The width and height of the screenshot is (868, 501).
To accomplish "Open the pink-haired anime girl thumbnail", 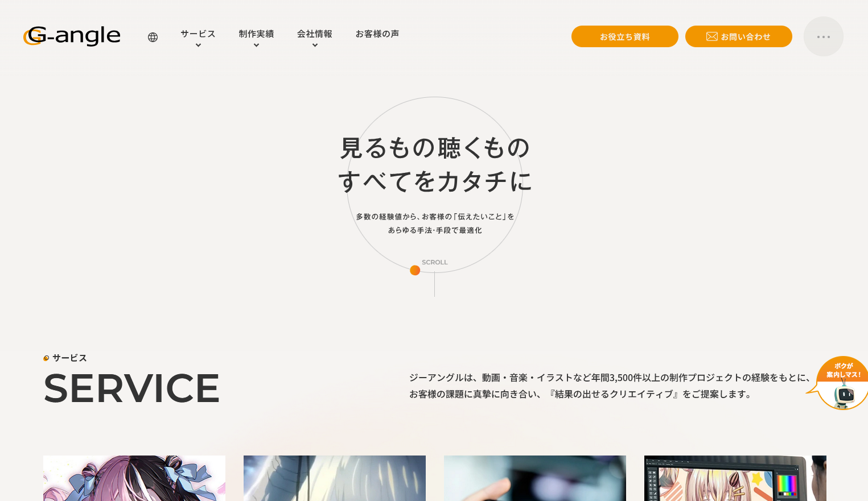I will [x=134, y=478].
